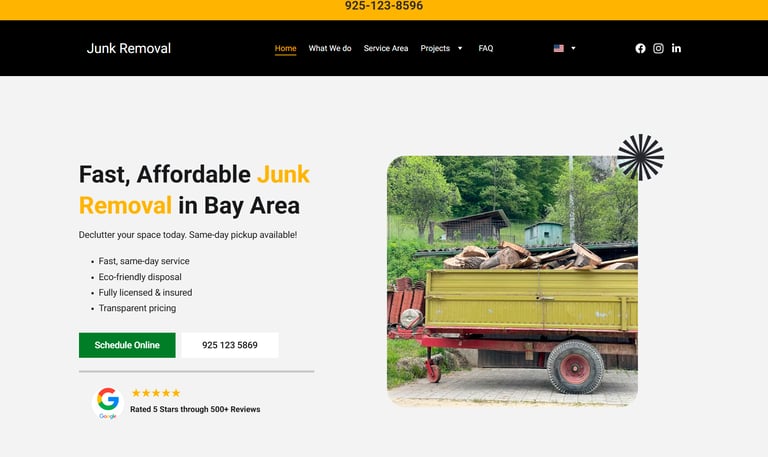This screenshot has width=768, height=457.
Task: Open the What We do page
Action: click(x=330, y=48)
